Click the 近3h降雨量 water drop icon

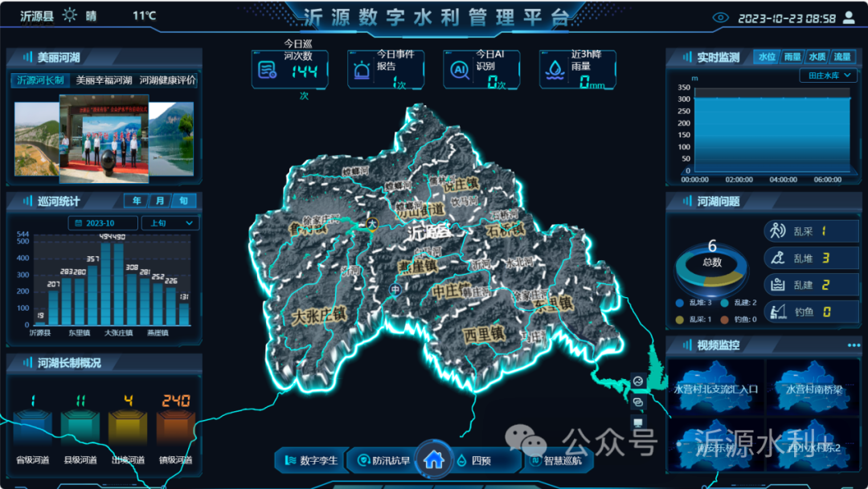click(555, 71)
